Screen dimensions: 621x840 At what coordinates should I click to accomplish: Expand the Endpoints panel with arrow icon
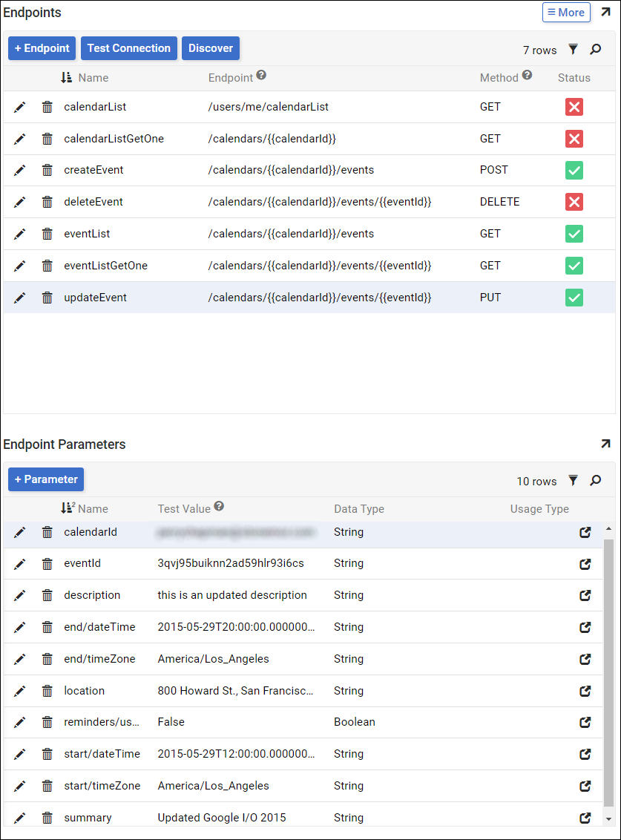coord(605,13)
